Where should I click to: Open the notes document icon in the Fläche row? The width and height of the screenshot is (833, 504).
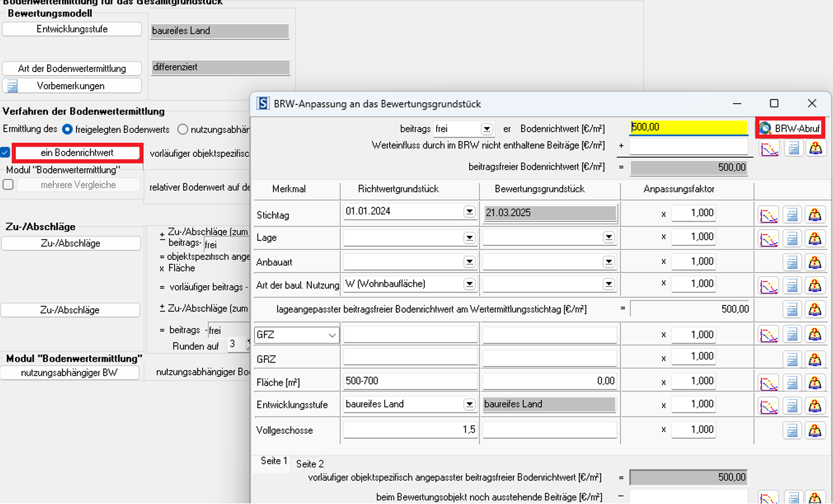point(792,383)
